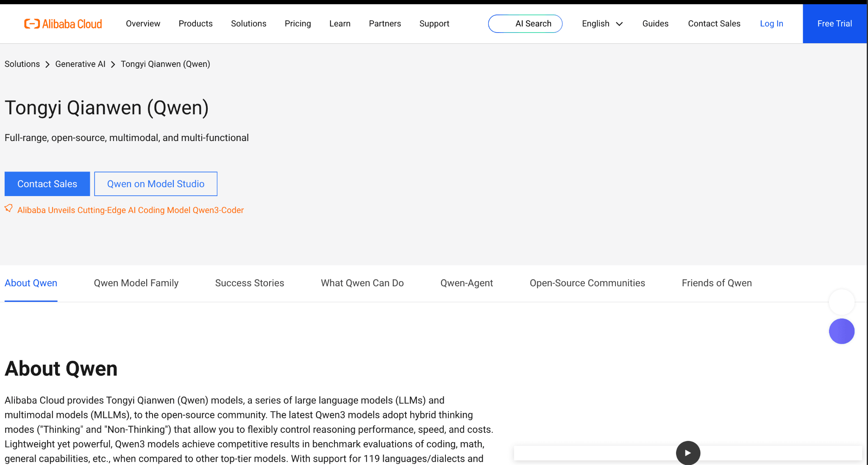Go to Solutions breadcrumb
Image resolution: width=868 pixels, height=465 pixels.
click(22, 64)
